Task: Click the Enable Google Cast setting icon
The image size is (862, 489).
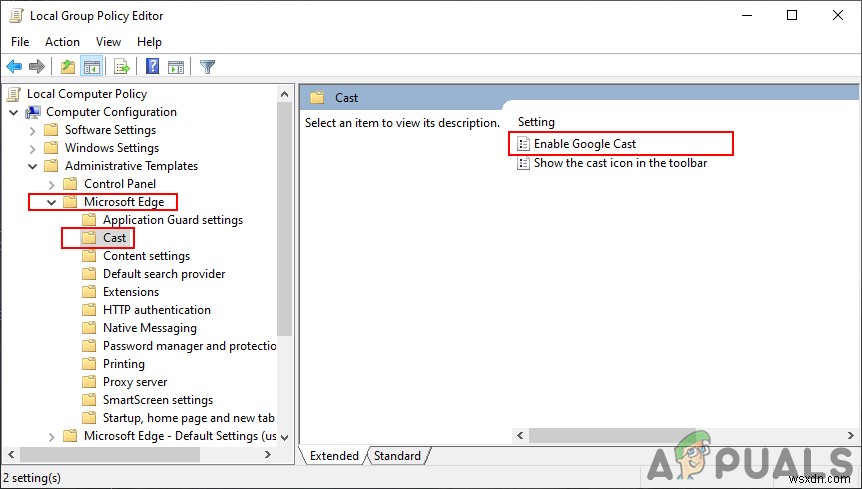Action: 523,144
